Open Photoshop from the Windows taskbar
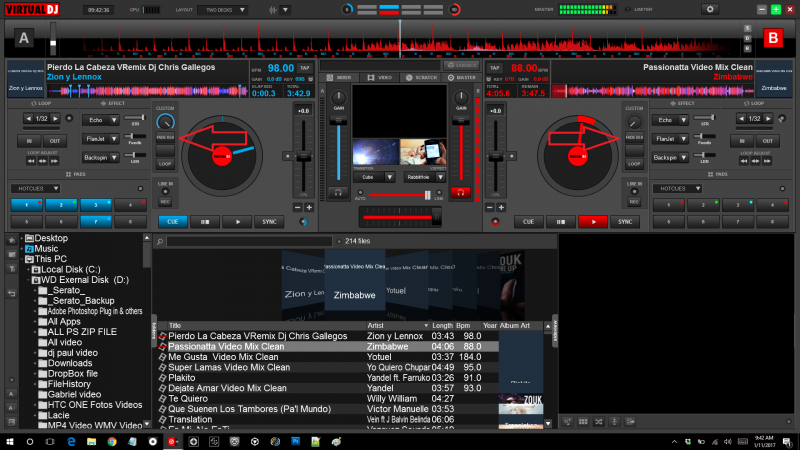The width and height of the screenshot is (800, 450). [x=295, y=442]
